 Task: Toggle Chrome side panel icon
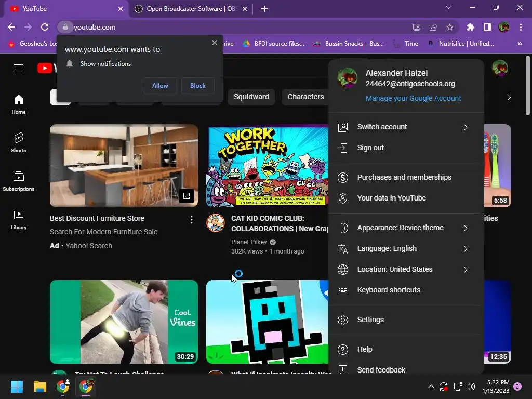click(x=487, y=27)
